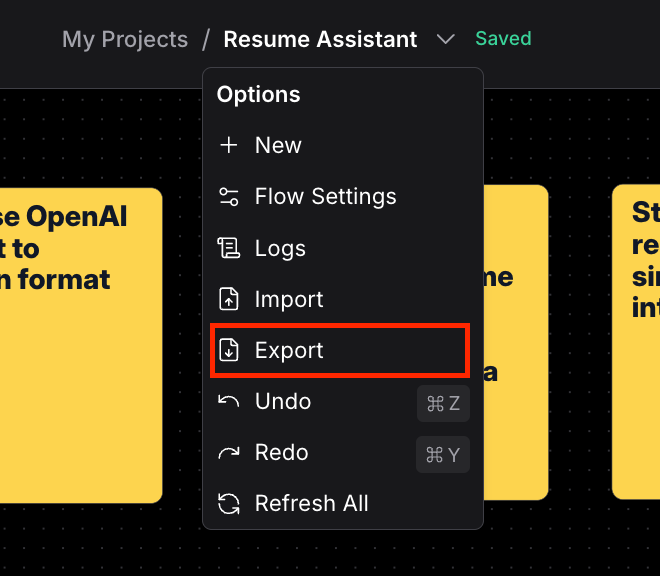Collapse the chevron next to Resume Assistant
The width and height of the screenshot is (660, 576).
click(446, 40)
